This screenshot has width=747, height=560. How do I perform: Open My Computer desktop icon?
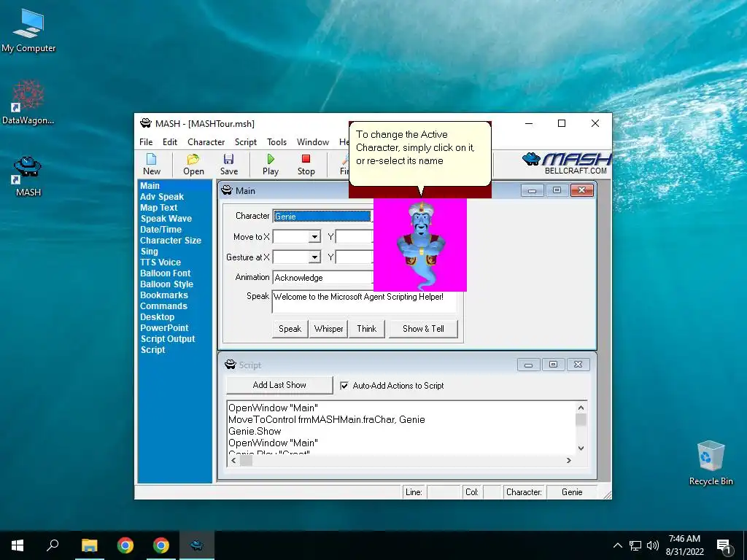(28, 31)
